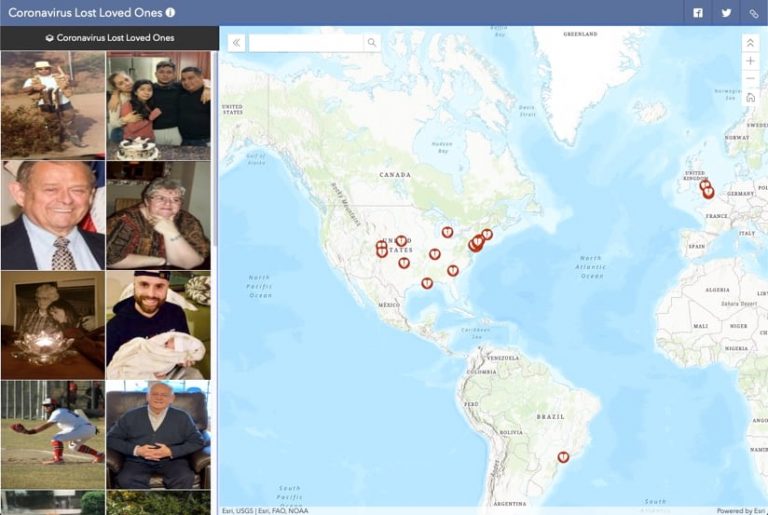Select the heart marker on Gulf Coast
Screen dimensions: 768x515
427,283
